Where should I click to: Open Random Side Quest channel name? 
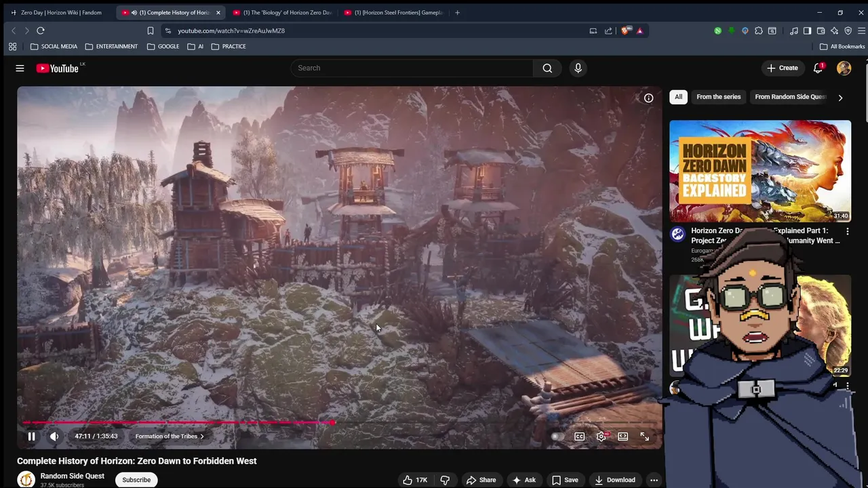click(72, 476)
